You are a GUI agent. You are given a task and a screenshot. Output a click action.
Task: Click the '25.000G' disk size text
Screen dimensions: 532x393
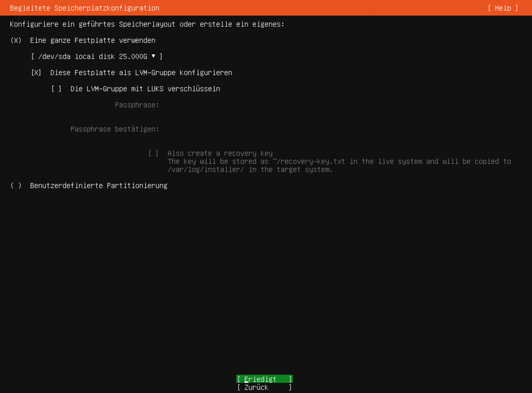[133, 56]
